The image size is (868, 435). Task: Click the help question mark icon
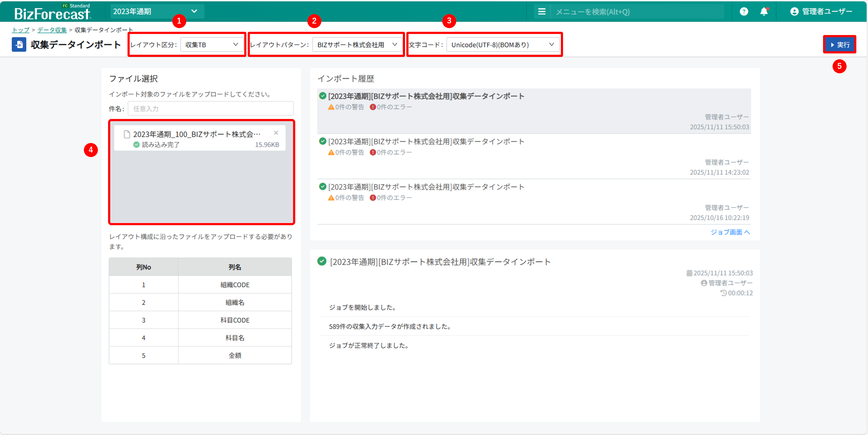point(744,12)
